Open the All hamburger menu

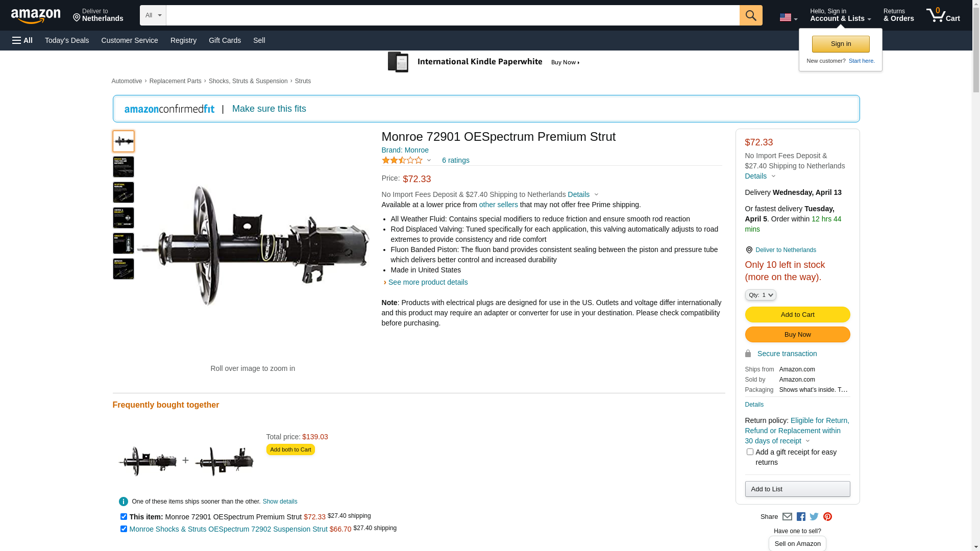pos(22,40)
